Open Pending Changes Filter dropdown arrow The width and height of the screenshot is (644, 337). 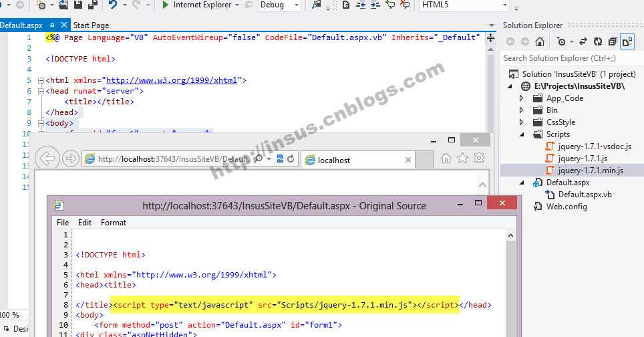[x=571, y=42]
